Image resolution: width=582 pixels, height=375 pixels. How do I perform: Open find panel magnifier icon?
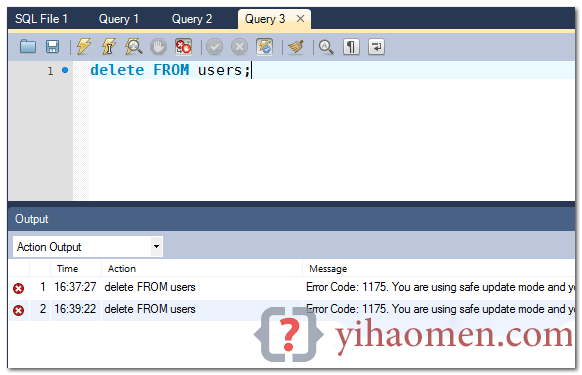326,47
